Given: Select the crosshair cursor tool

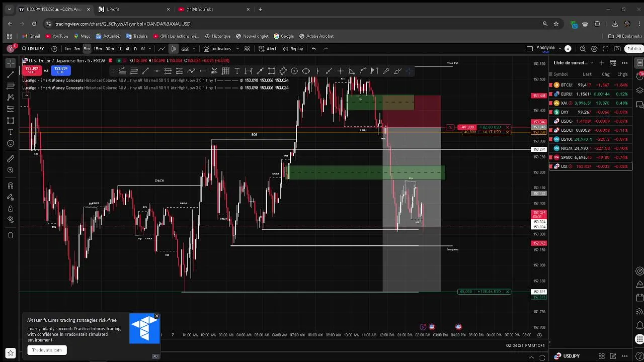Looking at the screenshot, I should [11, 63].
